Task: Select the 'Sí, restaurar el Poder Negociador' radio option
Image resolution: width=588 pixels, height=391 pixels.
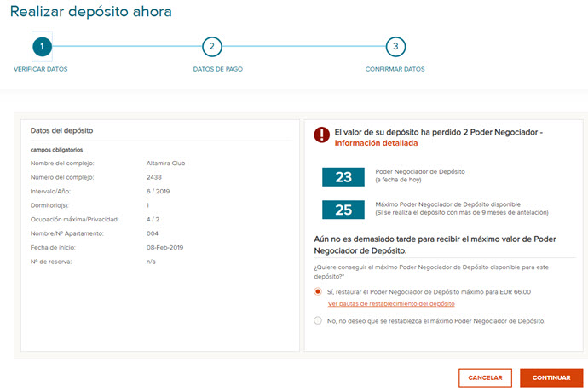Action: [318, 291]
